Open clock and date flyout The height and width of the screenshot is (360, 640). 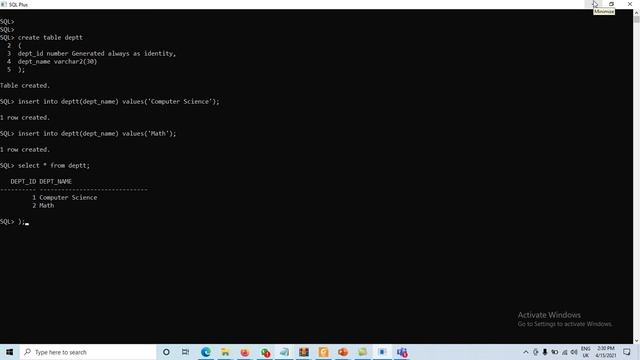[x=605, y=352]
